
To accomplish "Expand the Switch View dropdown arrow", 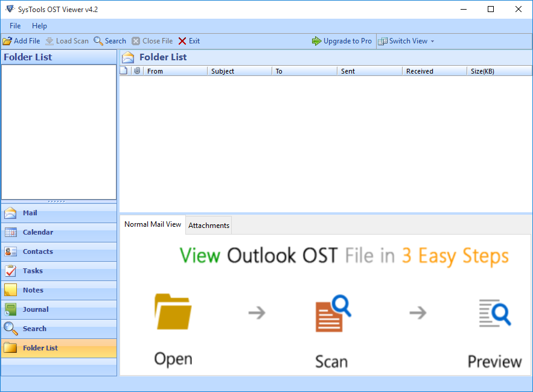I will click(x=432, y=41).
